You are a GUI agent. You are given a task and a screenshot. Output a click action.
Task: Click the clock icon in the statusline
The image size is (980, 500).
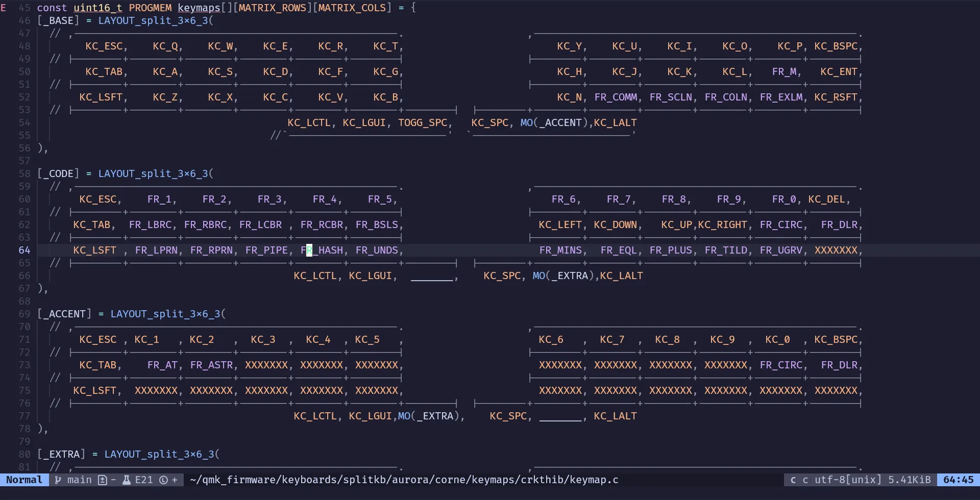coord(164,480)
